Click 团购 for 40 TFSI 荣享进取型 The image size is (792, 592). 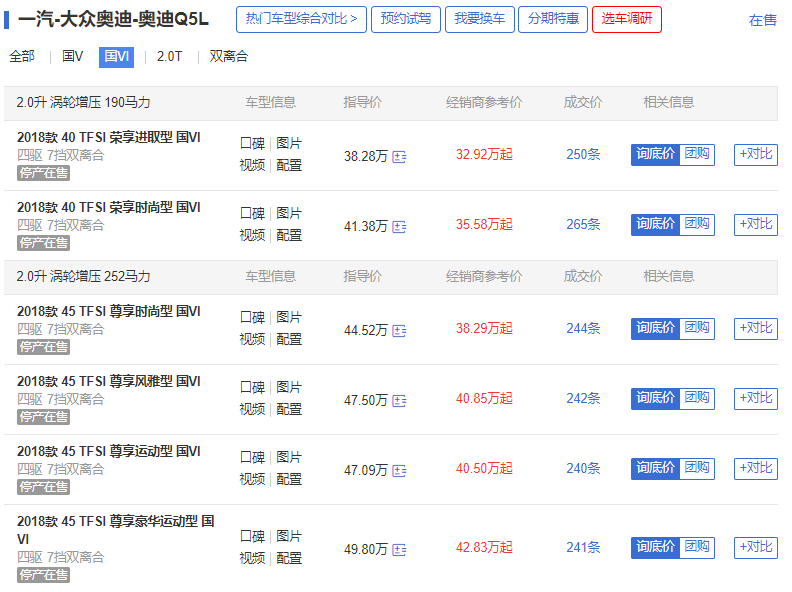[x=697, y=154]
